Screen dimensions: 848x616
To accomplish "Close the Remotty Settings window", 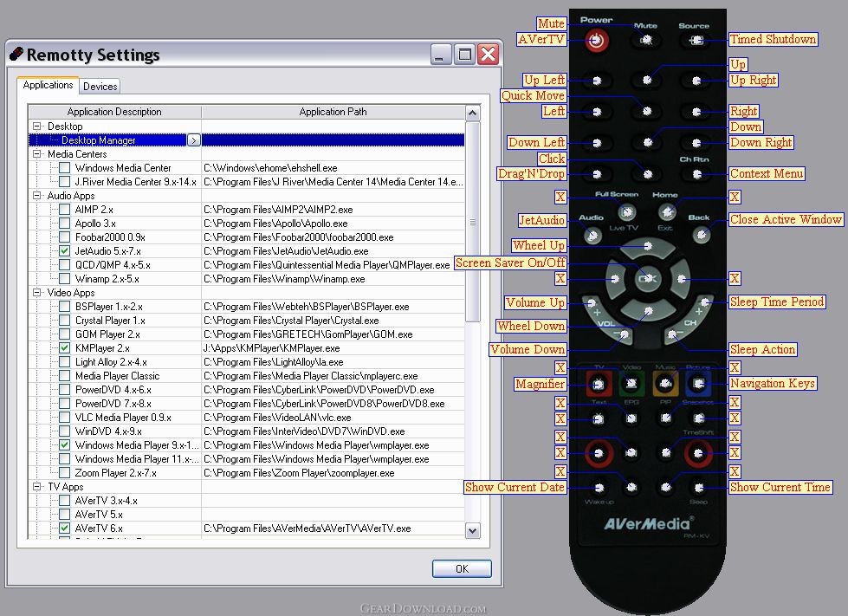I will pyautogui.click(x=488, y=55).
